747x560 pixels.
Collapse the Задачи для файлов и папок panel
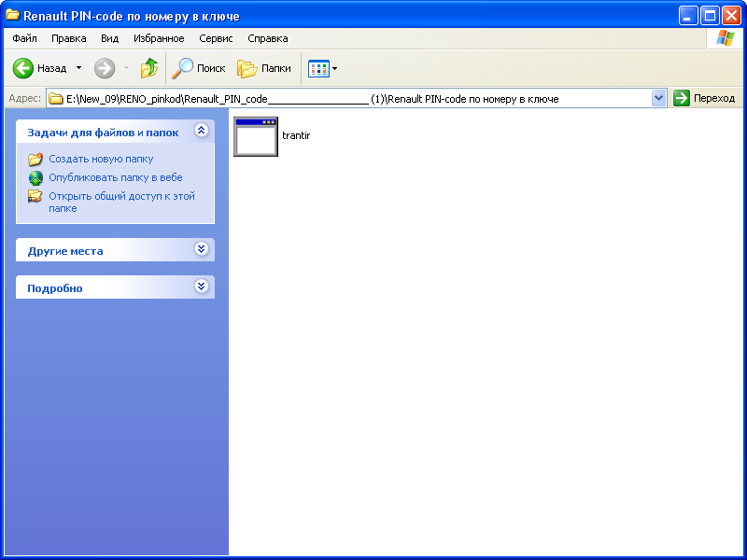202,131
